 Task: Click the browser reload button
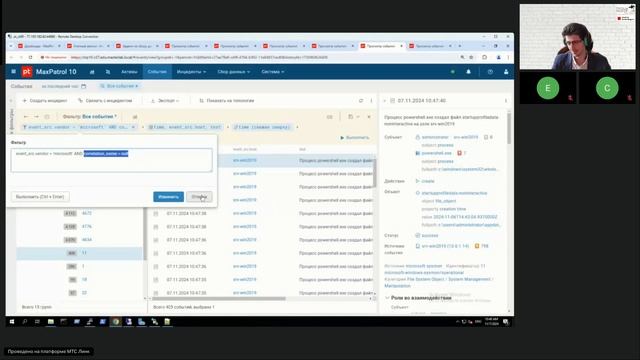[x=30, y=58]
